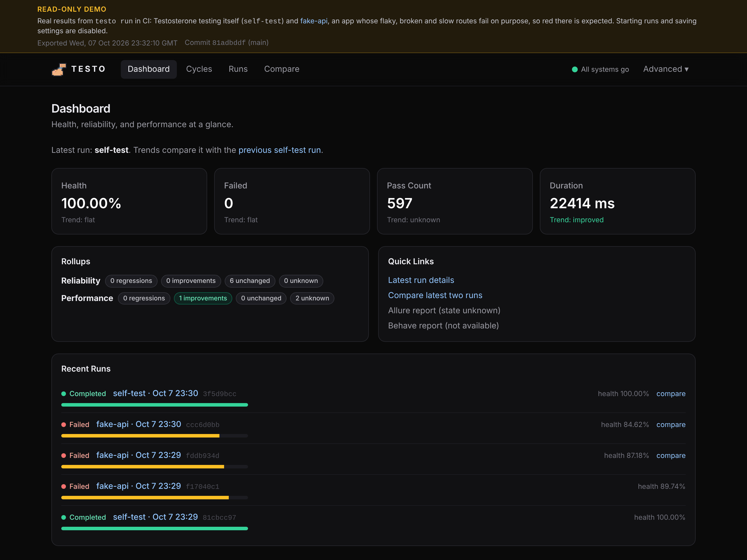Open fake-api run with hash f17040c1
The height and width of the screenshot is (560, 747).
139,486
